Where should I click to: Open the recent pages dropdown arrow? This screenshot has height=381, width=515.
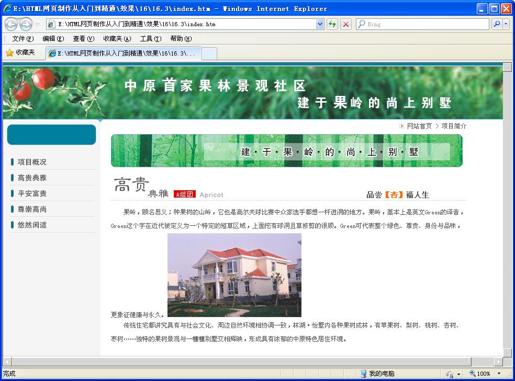tap(38, 24)
